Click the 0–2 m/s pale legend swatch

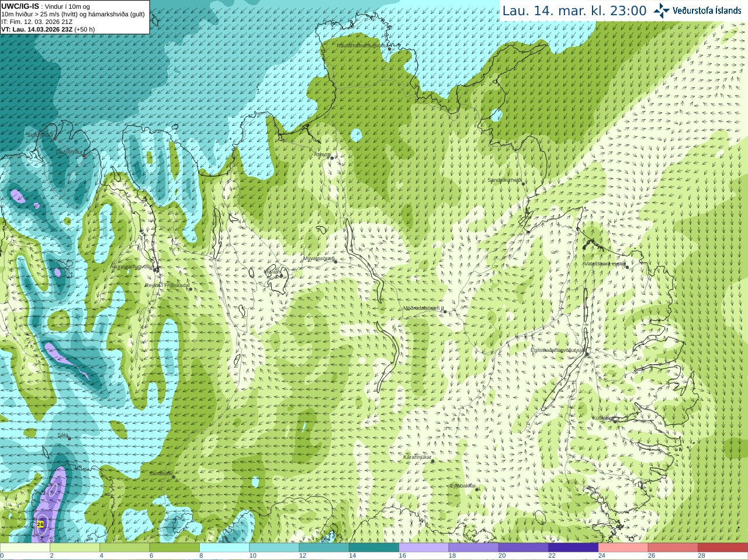[x=25, y=548]
